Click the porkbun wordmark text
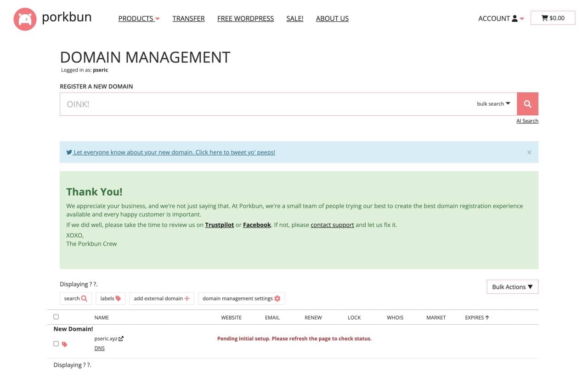The width and height of the screenshot is (588, 383). (x=67, y=17)
